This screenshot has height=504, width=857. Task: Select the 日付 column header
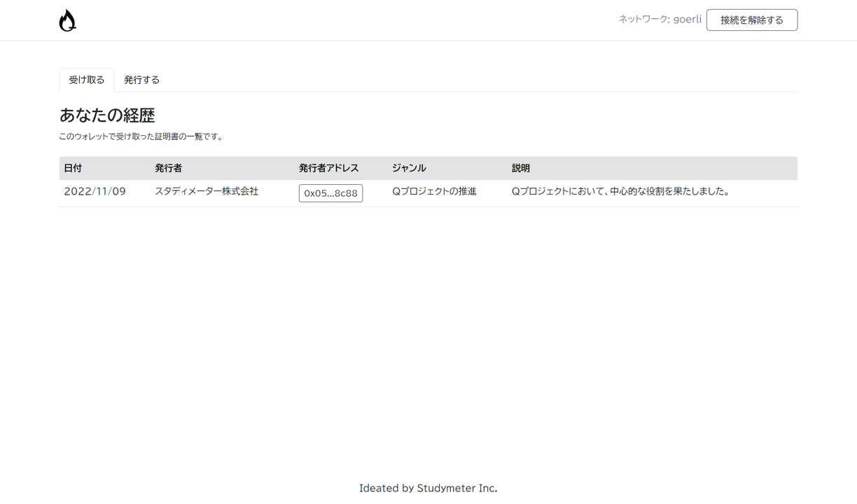tap(71, 168)
